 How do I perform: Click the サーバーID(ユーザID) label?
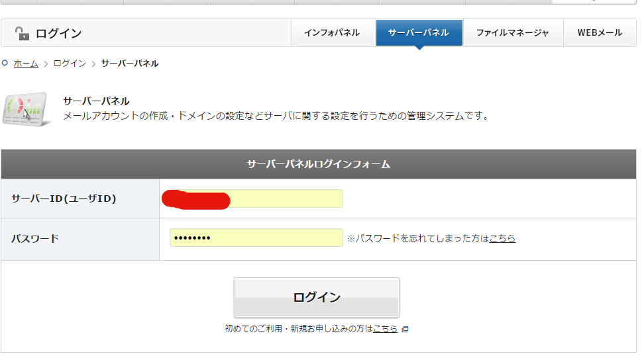click(x=64, y=199)
